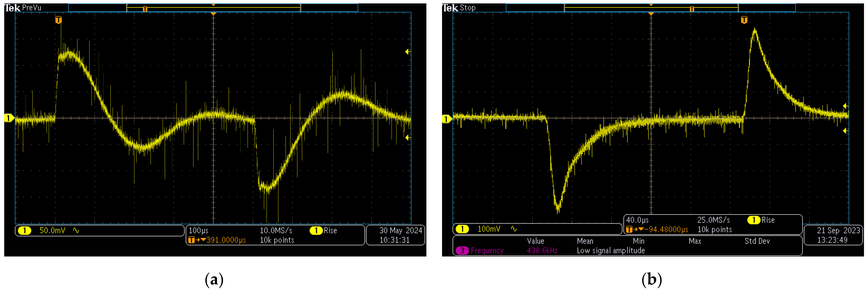The image size is (868, 292).
Task: Click the magenta channel 3 Frequency badge
Action: [462, 251]
